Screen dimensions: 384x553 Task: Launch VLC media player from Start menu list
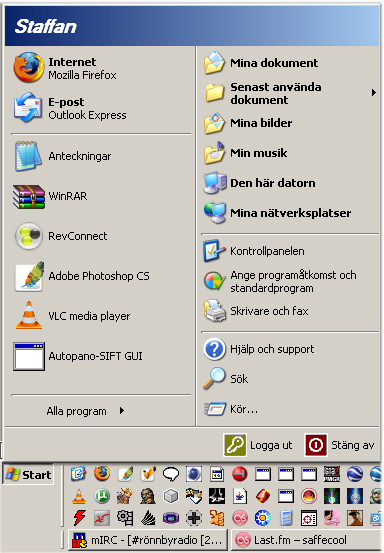pos(101,316)
